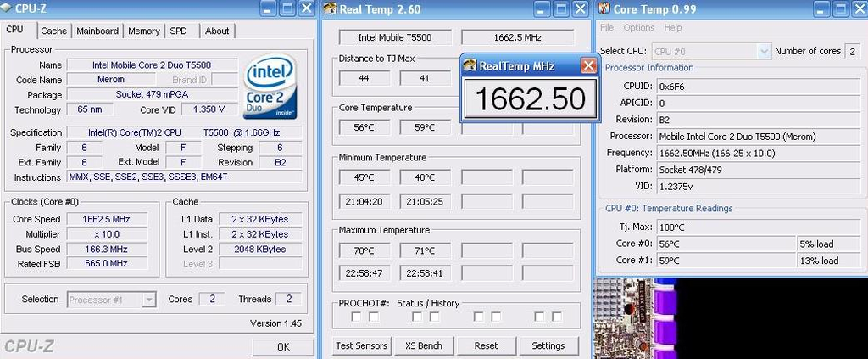Click the Minimum Temperature value 45°C

364,177
